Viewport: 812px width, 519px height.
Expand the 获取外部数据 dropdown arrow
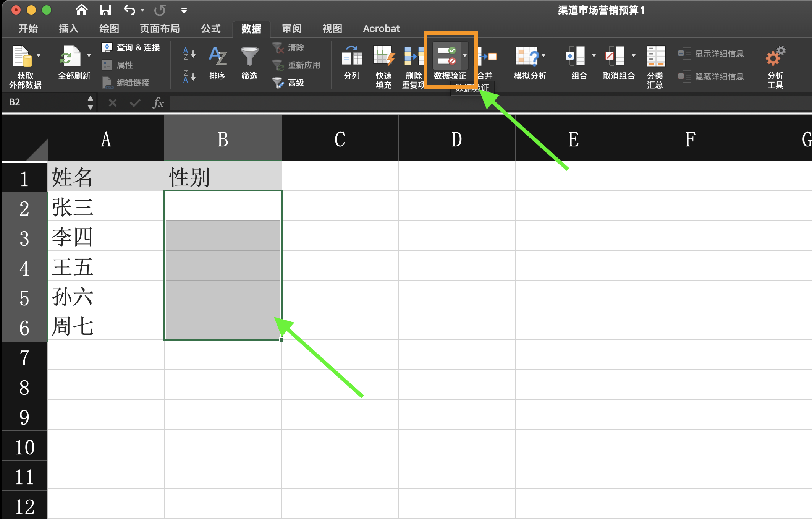[x=39, y=56]
